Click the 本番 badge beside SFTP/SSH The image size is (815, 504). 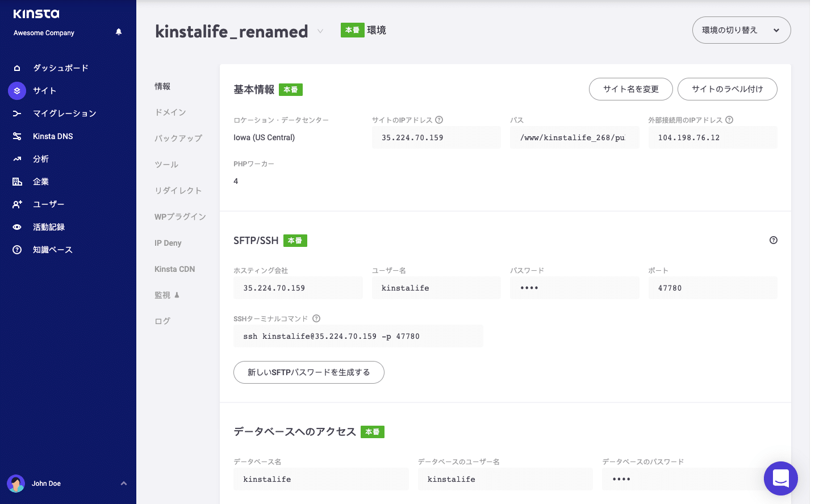point(295,241)
